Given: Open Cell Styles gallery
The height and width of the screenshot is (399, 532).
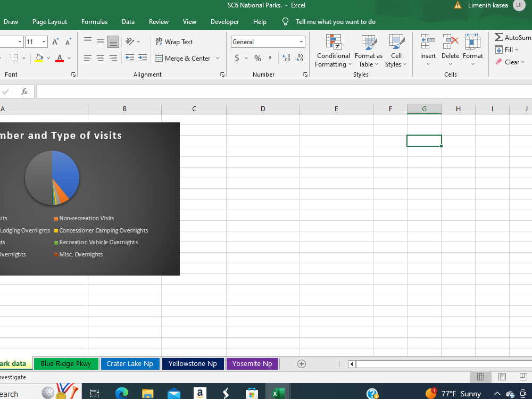Looking at the screenshot, I should coord(396,51).
